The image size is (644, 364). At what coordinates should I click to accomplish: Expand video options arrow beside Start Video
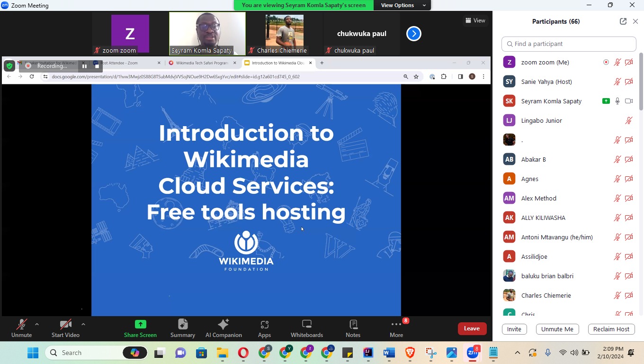pyautogui.click(x=83, y=324)
